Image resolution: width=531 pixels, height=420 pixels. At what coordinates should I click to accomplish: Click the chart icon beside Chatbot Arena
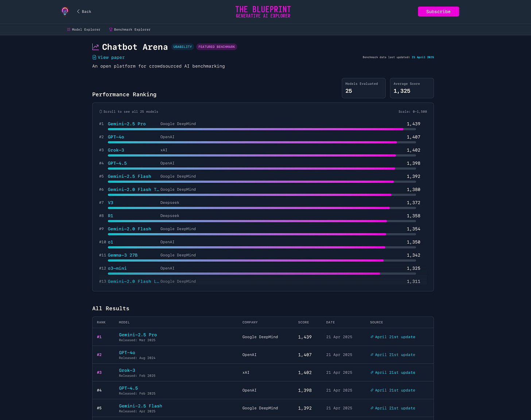tap(96, 47)
